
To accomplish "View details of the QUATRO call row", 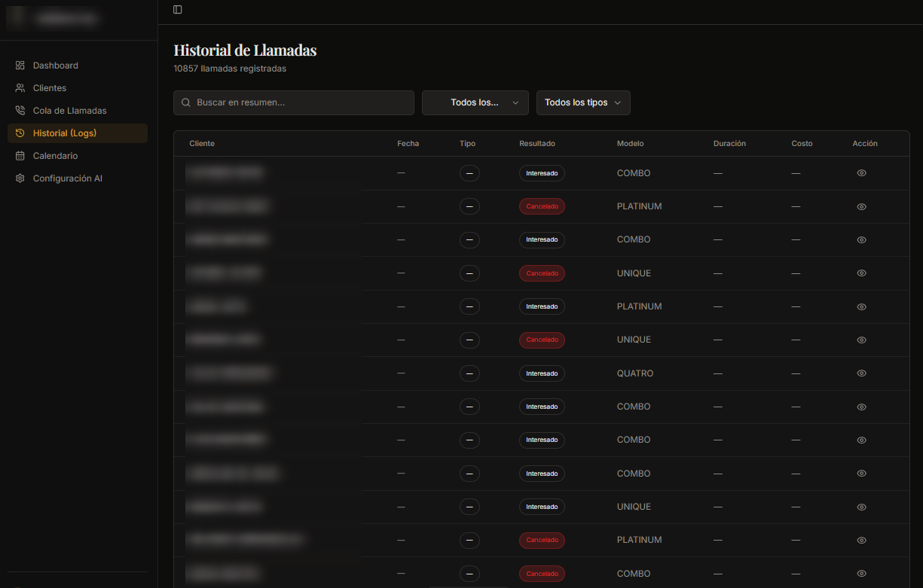I will click(862, 373).
